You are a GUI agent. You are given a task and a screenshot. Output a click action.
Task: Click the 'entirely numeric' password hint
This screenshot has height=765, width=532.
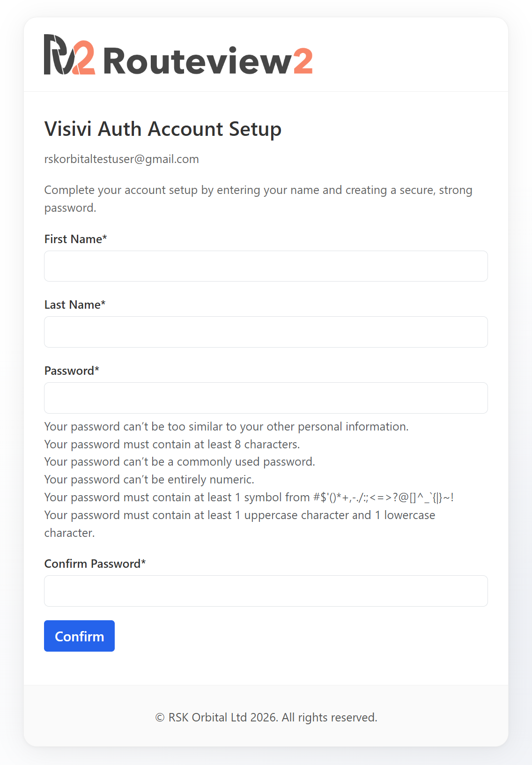[149, 480]
